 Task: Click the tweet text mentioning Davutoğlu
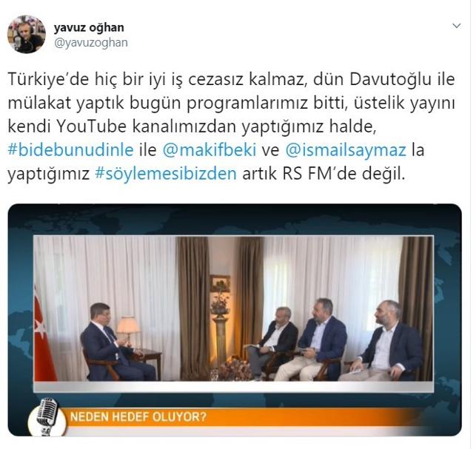pos(231,126)
